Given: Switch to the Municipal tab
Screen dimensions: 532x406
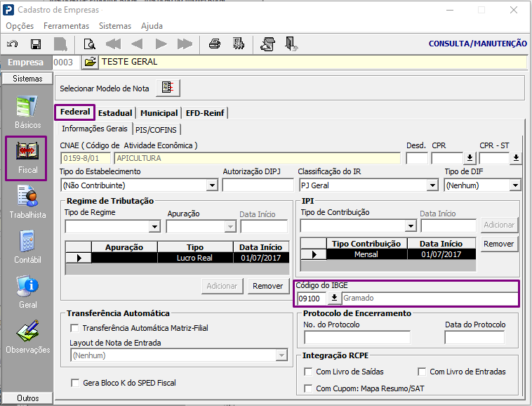Looking at the screenshot, I should coord(159,113).
